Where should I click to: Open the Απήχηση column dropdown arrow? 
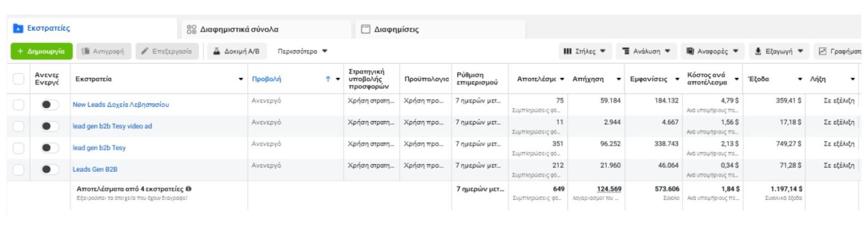619,80
